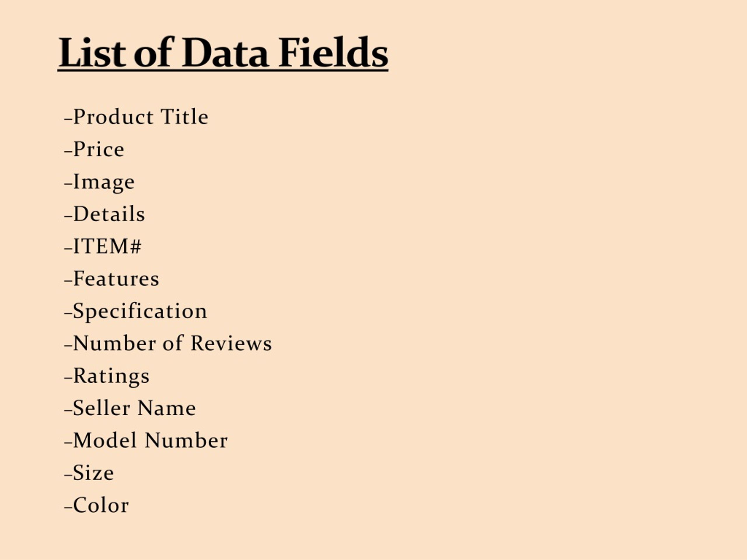The width and height of the screenshot is (747, 560).
Task: Select the 'Specification' text line
Action: click(135, 311)
